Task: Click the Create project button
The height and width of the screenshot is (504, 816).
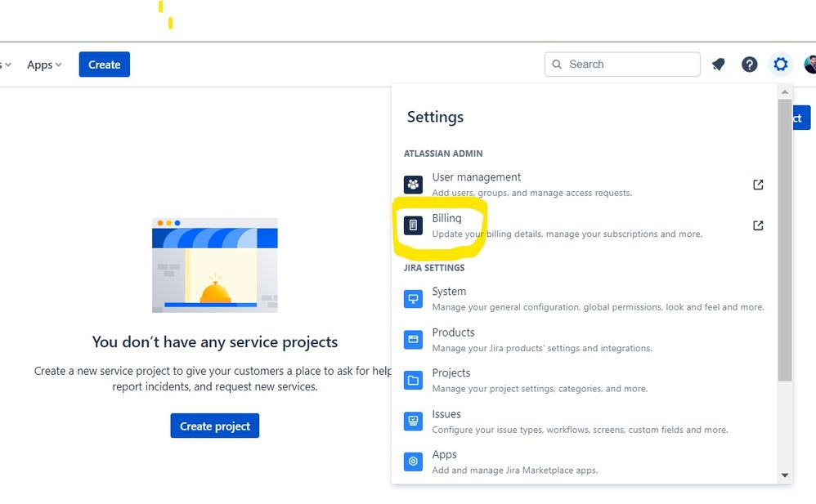Action: (x=215, y=426)
